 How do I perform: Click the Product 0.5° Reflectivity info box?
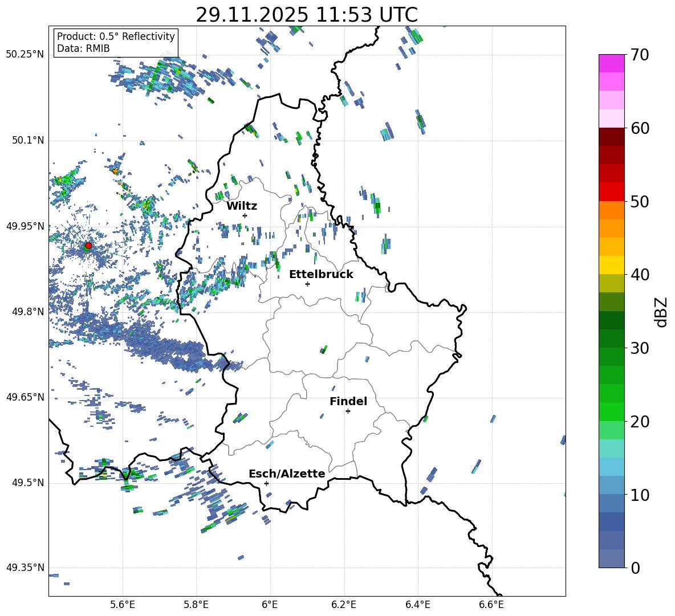pyautogui.click(x=116, y=43)
